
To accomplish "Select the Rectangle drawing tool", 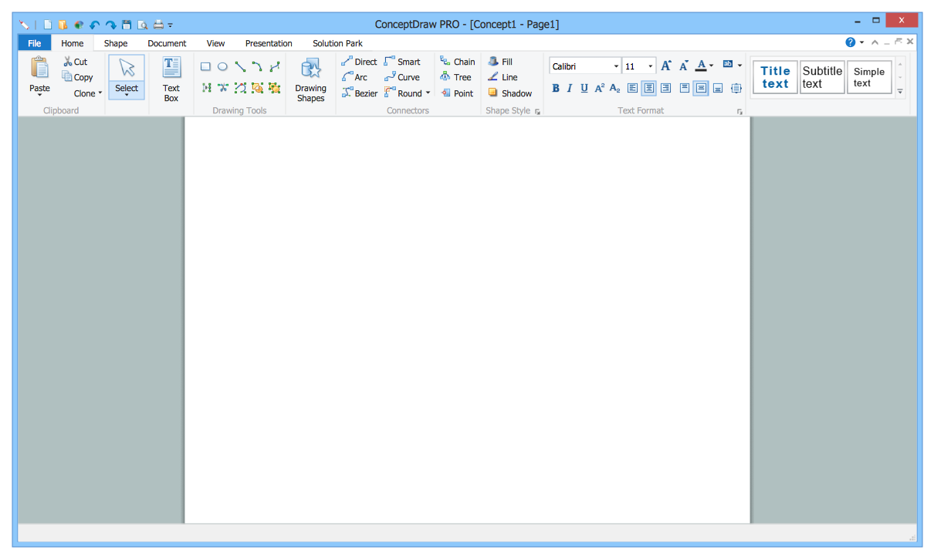I will pyautogui.click(x=205, y=67).
